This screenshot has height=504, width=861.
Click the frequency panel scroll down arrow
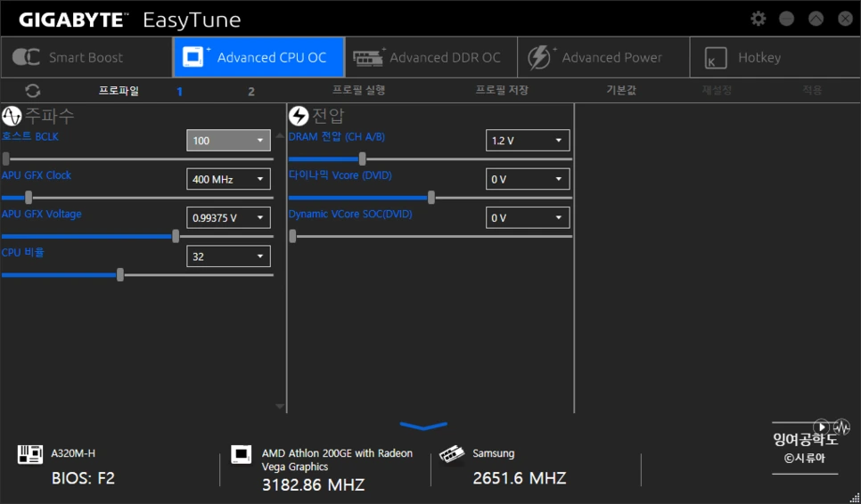pos(280,406)
